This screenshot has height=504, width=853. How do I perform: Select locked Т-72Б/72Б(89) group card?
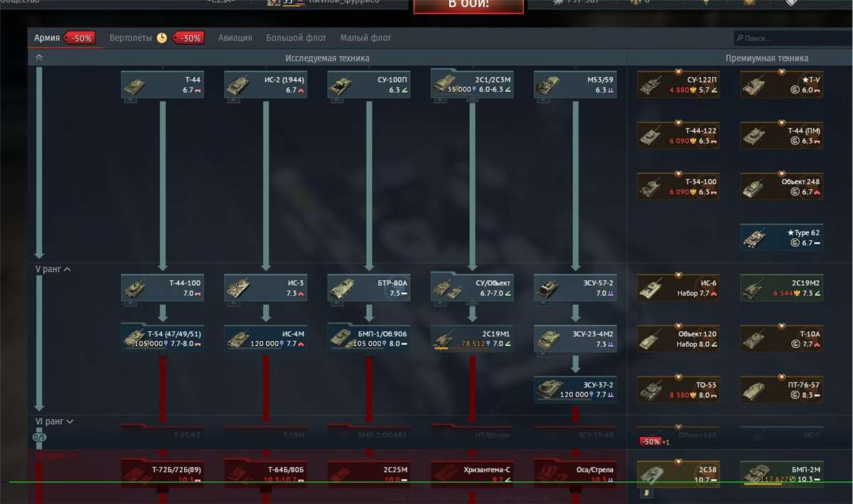click(162, 473)
